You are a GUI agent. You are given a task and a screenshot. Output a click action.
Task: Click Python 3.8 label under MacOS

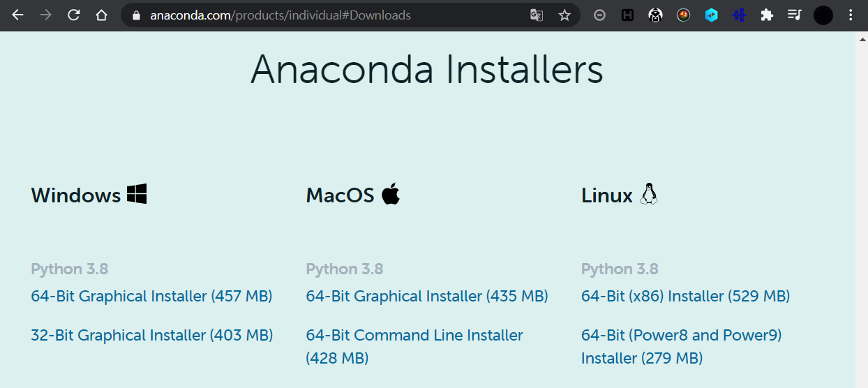(345, 269)
